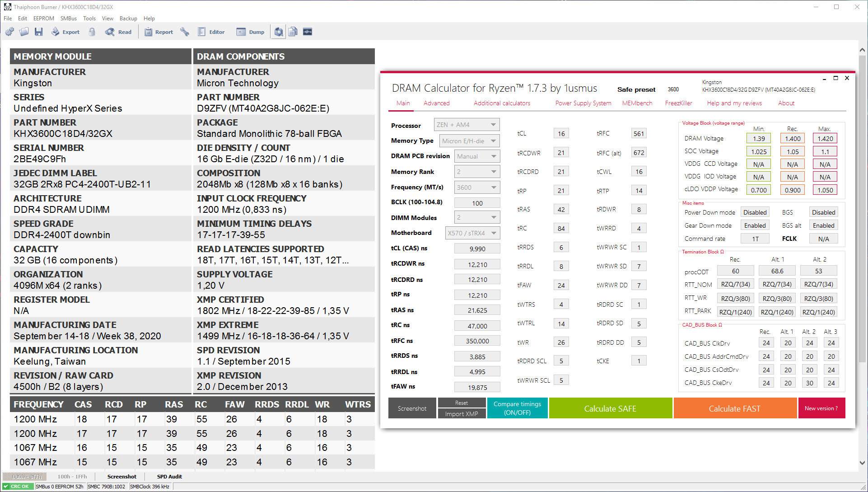Click the procODT Rec. value 60
This screenshot has height=492, width=868.
pyautogui.click(x=735, y=271)
